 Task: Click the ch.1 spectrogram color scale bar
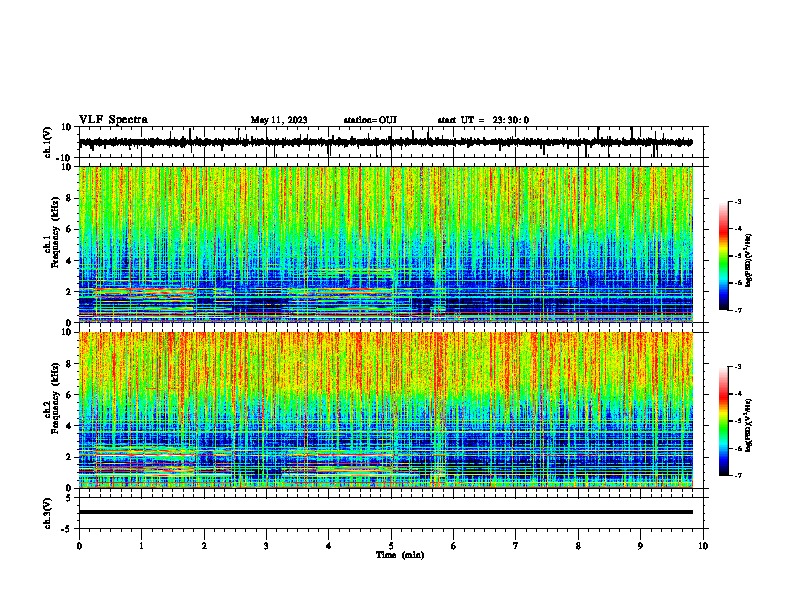[724, 256]
